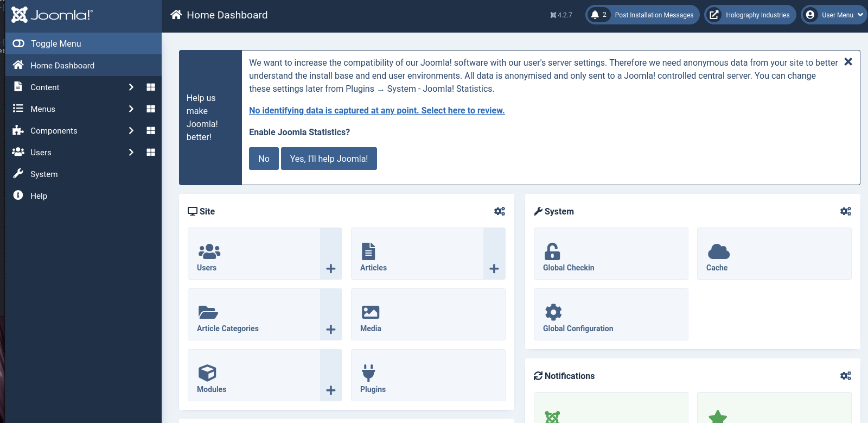Image resolution: width=868 pixels, height=423 pixels.
Task: Open the Users quick icon tile
Action: 254,254
